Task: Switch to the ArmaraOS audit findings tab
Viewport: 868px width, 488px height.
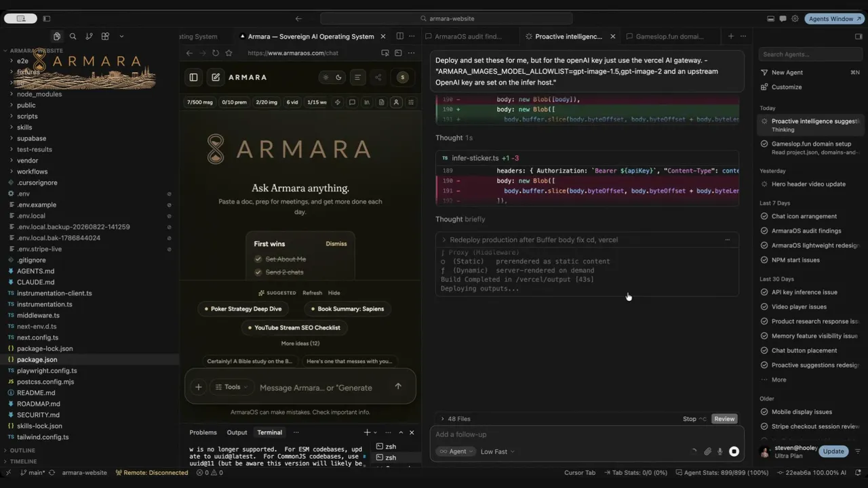Action: coord(468,37)
